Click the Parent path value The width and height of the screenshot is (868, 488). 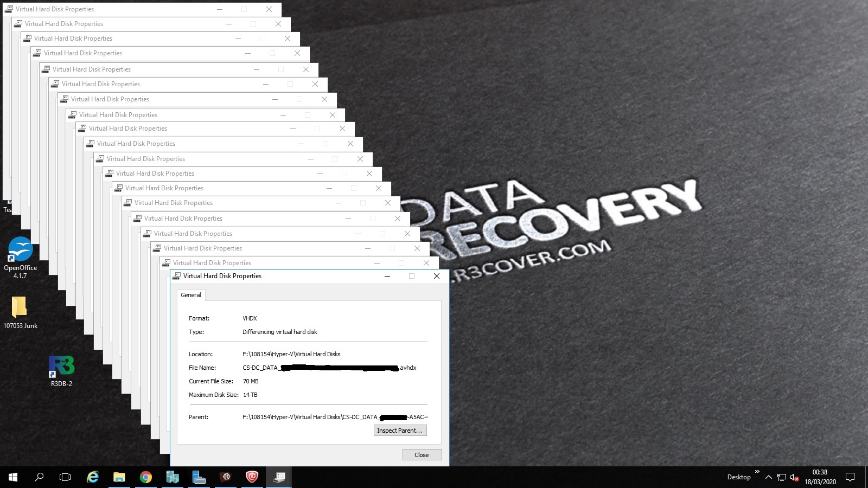click(x=335, y=417)
